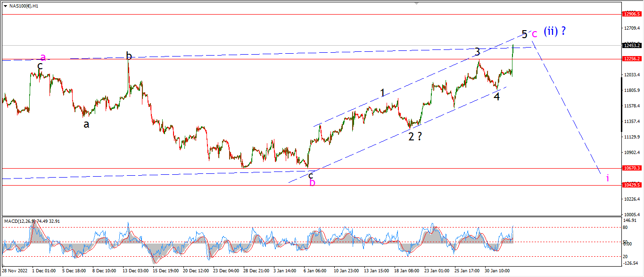Click the current price label 12453.2

coord(631,46)
